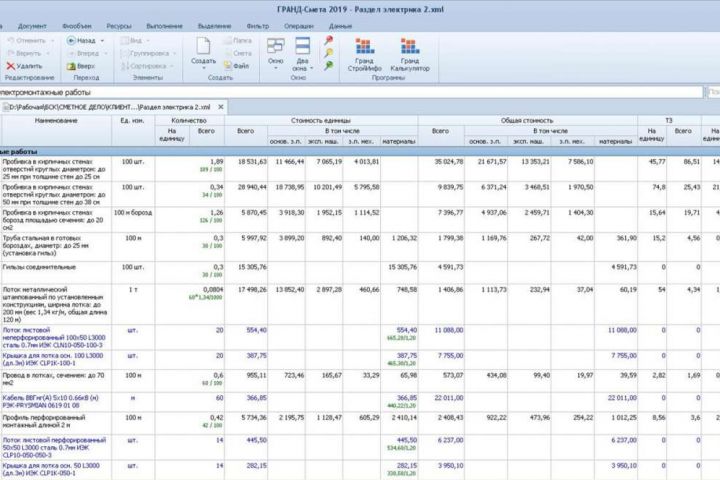The image size is (720, 480).
Task: Close the Раздел электрика 2.xml document tab
Action: point(221,107)
